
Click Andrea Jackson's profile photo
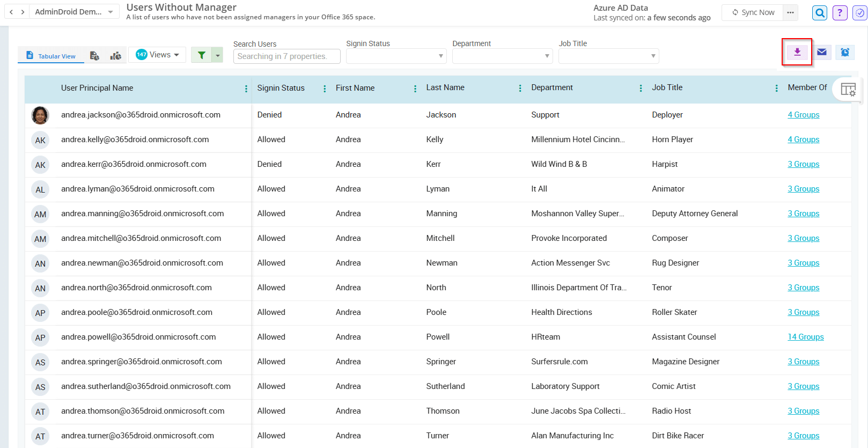pyautogui.click(x=40, y=115)
